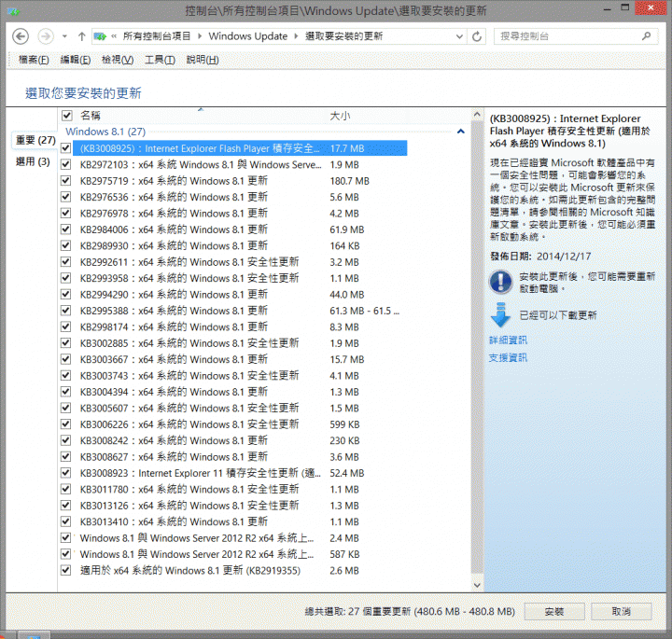Select the KB3006226 security update row

[x=240, y=424]
